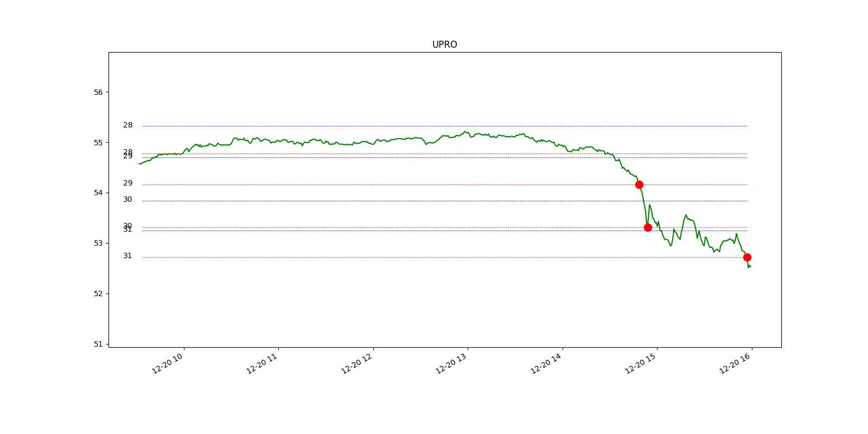Click the red marker near price 53.3
The height and width of the screenshot is (434, 868).
648,227
